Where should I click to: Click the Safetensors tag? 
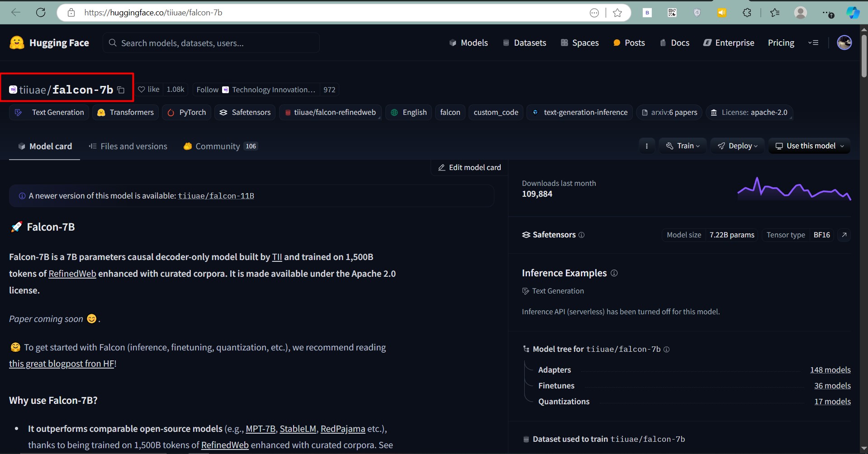[x=245, y=113]
